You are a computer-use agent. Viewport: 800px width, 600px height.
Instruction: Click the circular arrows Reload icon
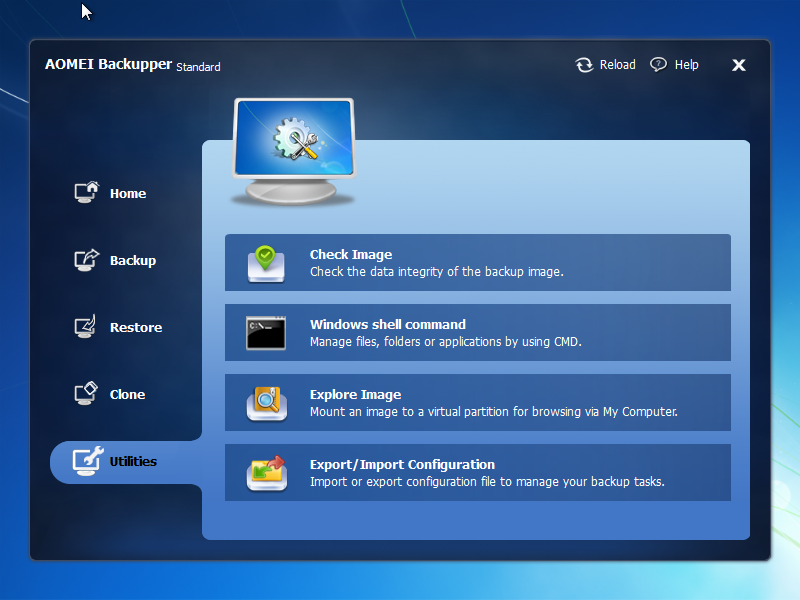coord(584,65)
